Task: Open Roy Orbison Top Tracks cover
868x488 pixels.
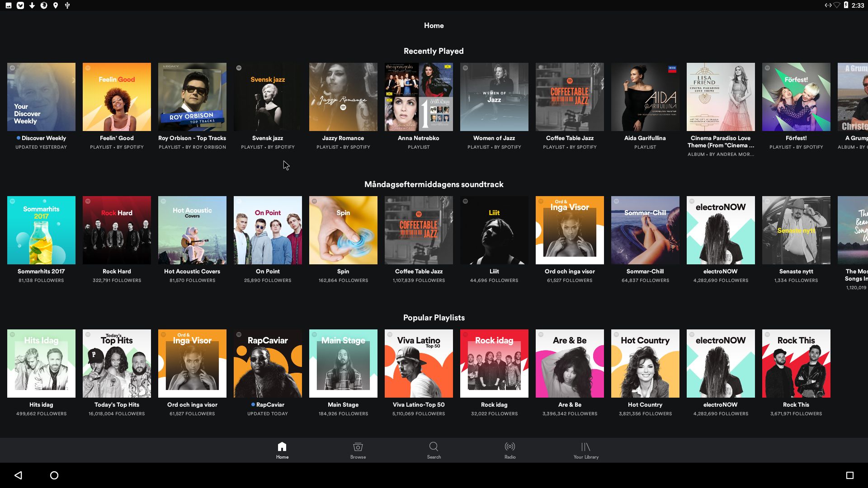Action: tap(192, 97)
